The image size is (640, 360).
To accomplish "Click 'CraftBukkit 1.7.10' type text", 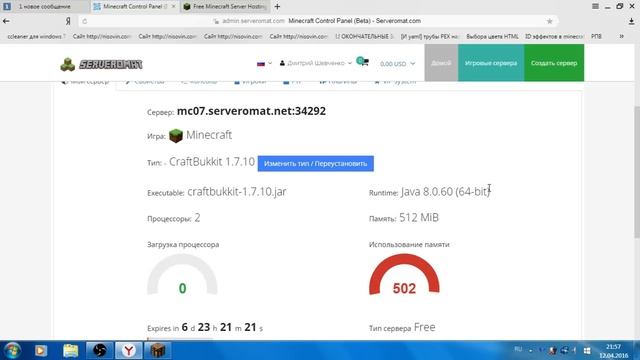I will point(212,162).
